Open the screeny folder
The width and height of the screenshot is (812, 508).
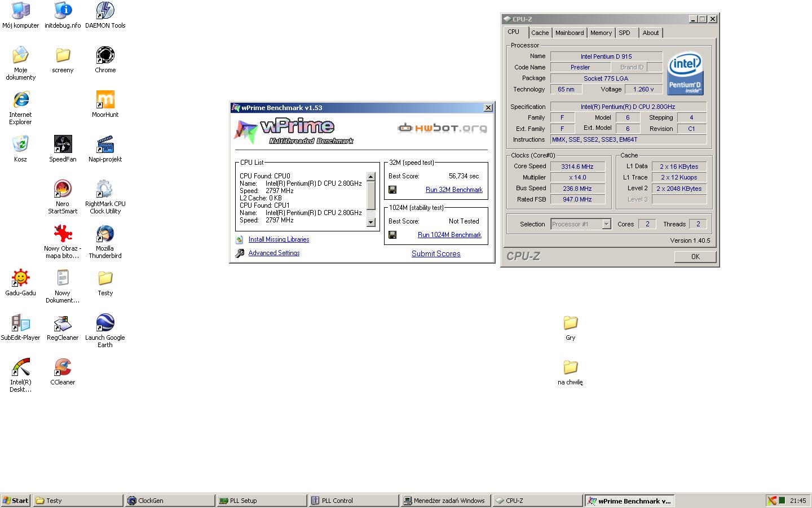click(x=63, y=55)
